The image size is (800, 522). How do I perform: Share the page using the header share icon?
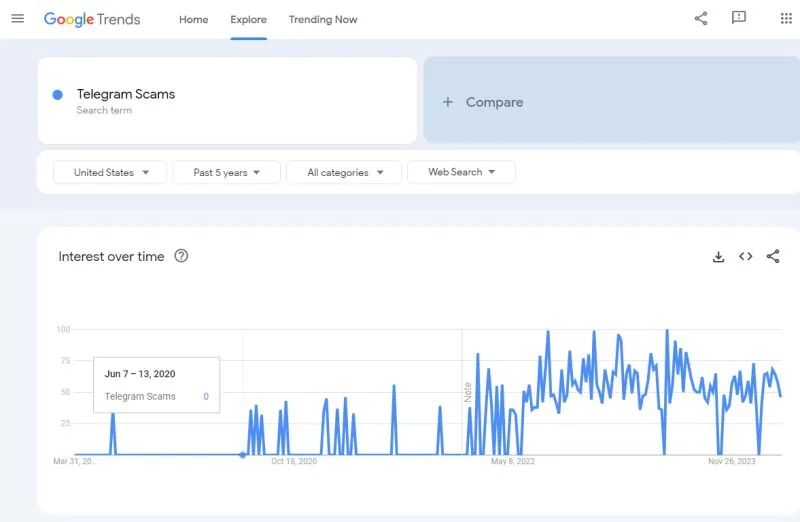pos(701,19)
